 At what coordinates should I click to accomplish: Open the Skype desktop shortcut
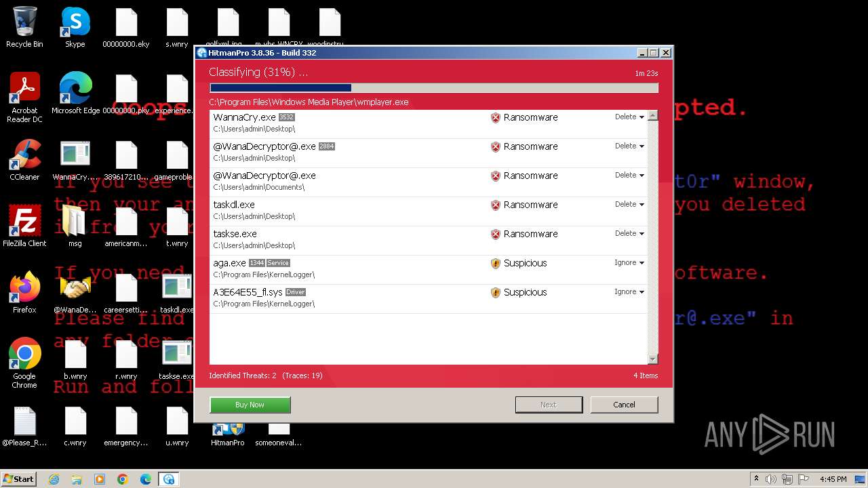[75, 27]
